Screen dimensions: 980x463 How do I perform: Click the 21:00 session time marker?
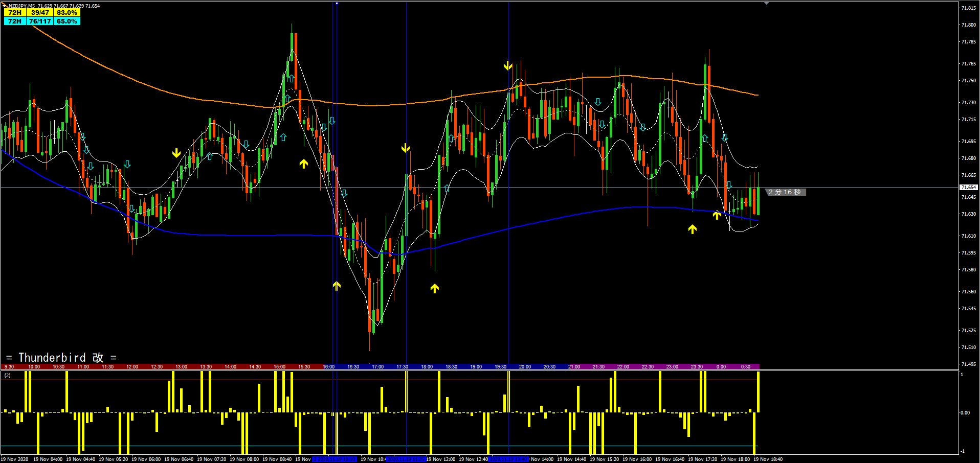574,366
